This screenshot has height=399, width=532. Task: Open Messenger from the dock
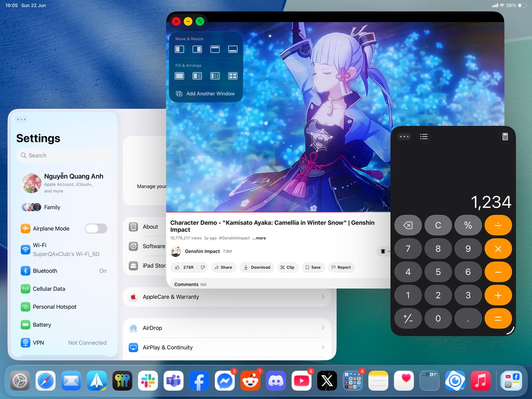coord(225,380)
